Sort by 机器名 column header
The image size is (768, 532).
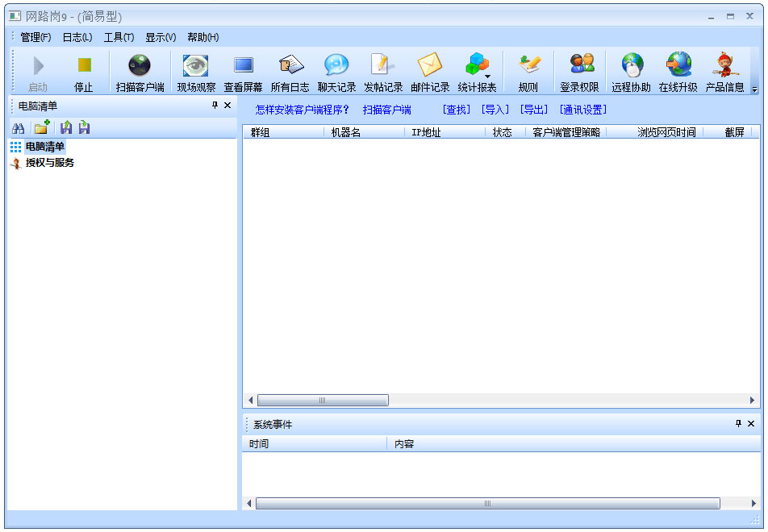[364, 132]
